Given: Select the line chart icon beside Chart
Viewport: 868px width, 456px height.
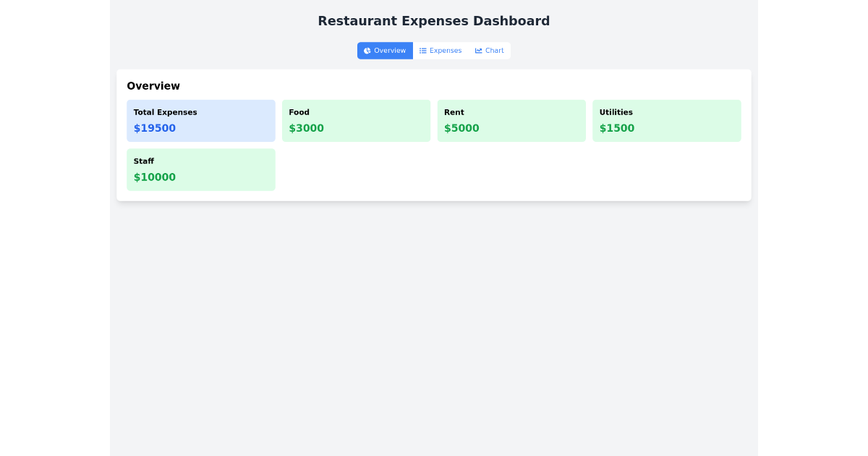Looking at the screenshot, I should (x=478, y=51).
